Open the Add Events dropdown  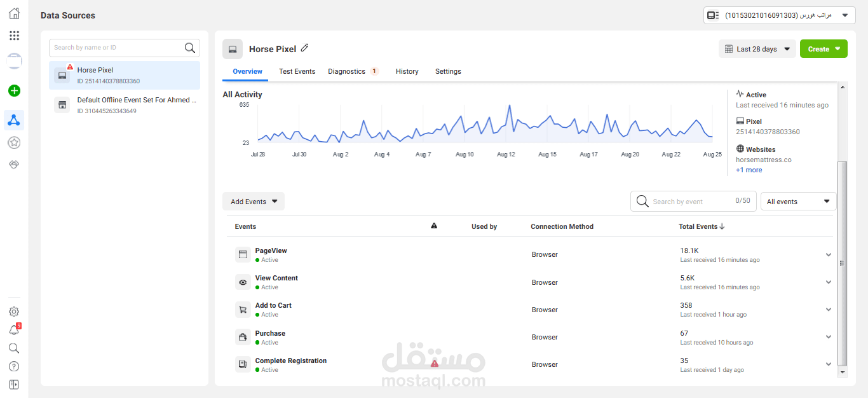[254, 202]
